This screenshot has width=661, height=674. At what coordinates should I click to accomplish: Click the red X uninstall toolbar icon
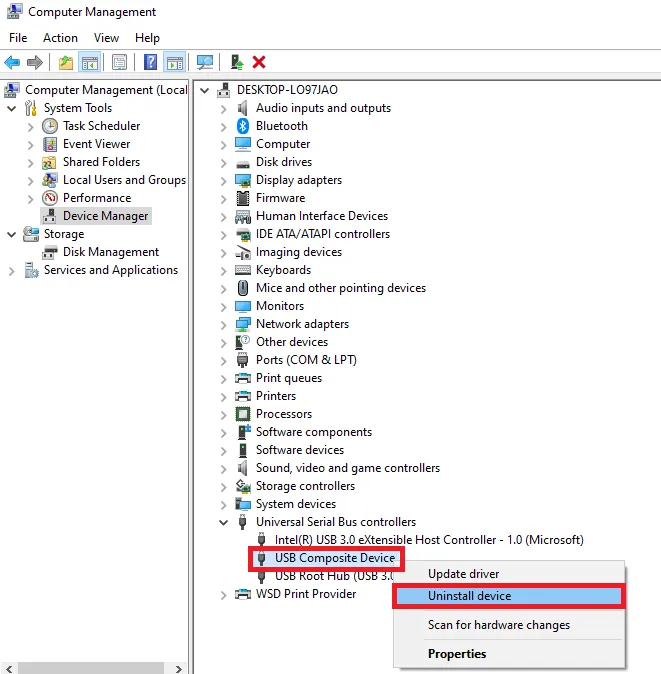coord(259,62)
